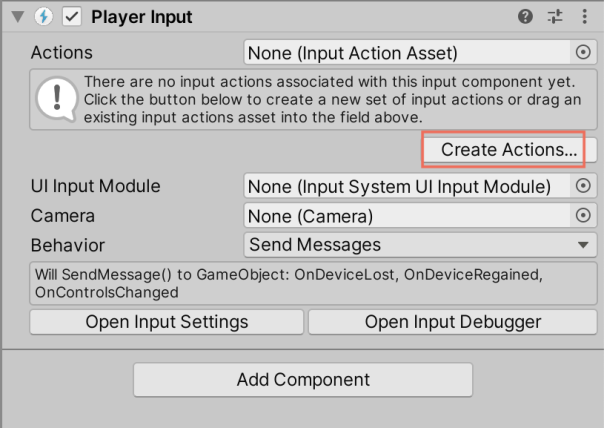Click the Player Input header title

142,17
